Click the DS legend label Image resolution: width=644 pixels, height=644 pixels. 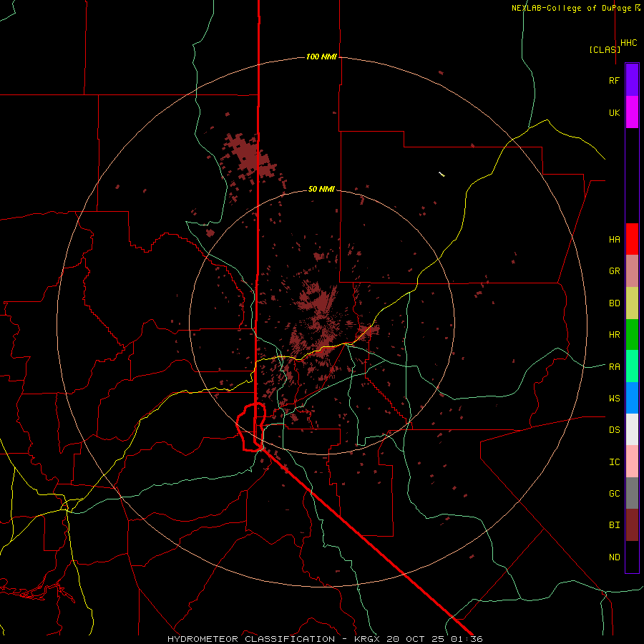click(x=614, y=429)
